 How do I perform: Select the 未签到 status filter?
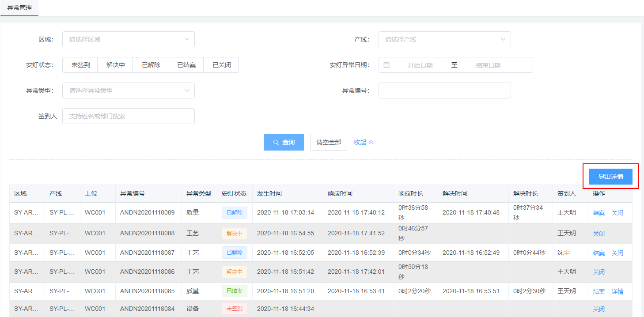click(x=80, y=65)
